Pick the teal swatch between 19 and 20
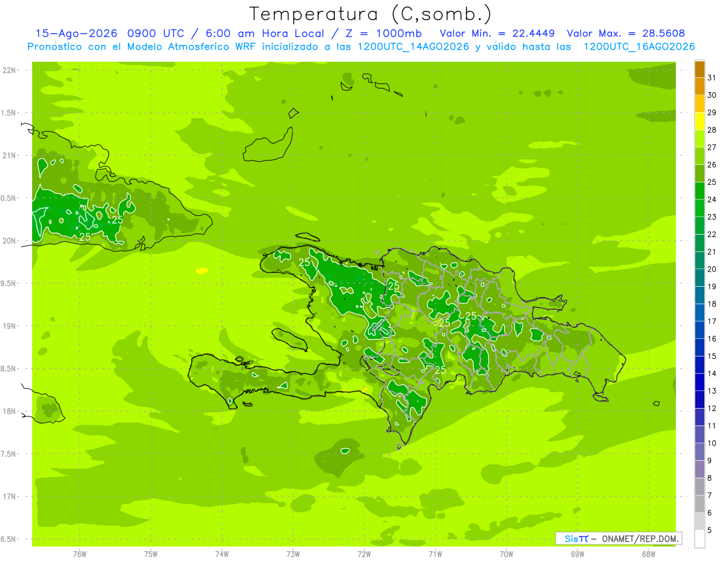728x562 pixels. tap(699, 278)
